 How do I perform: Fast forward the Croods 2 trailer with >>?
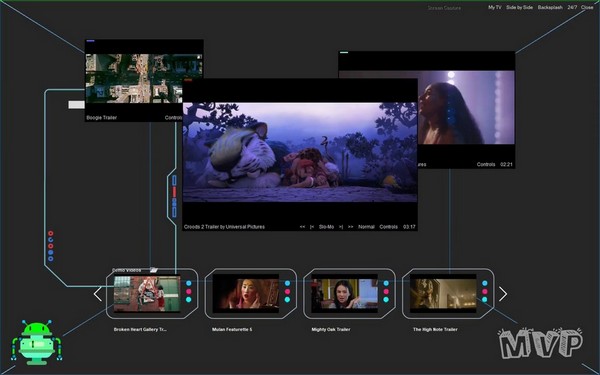[350, 227]
